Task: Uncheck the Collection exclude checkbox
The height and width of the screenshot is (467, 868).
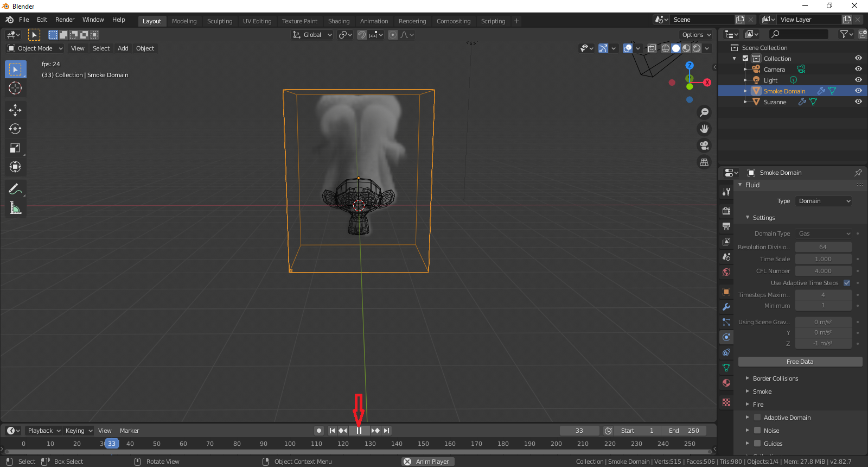Action: [745, 58]
